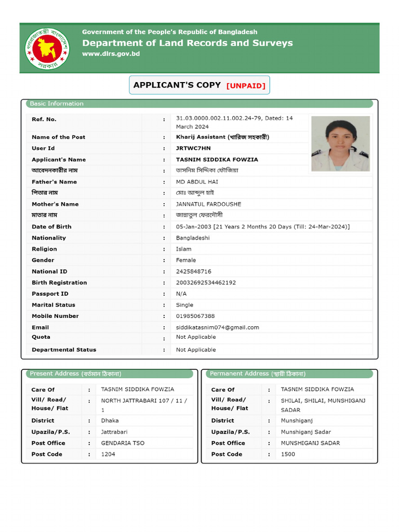This screenshot has width=399, height=532.
Task: Click the Post Code value 1204
Action: click(x=108, y=454)
